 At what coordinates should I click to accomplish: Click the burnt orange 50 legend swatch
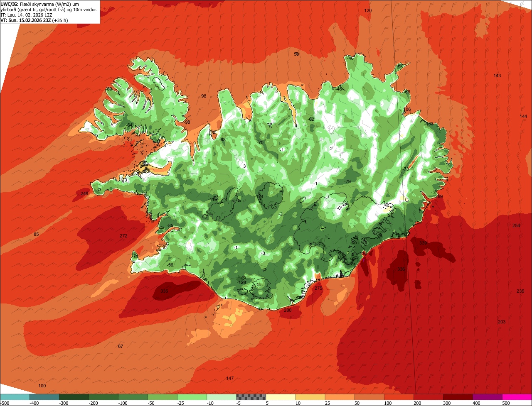369,397
